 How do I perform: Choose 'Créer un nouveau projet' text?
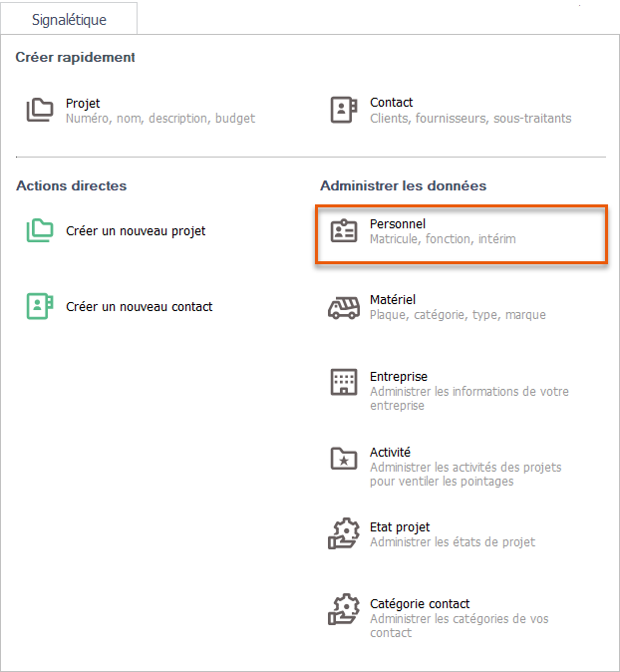pos(136,231)
